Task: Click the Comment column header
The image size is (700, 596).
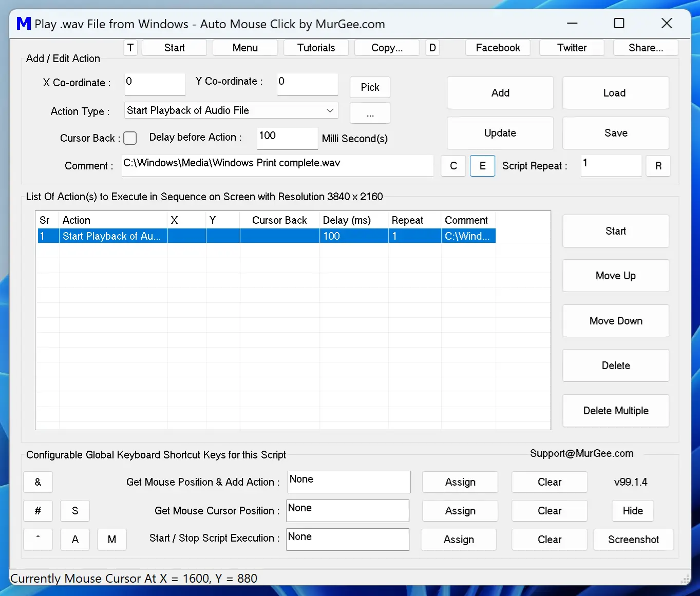Action: 468,220
